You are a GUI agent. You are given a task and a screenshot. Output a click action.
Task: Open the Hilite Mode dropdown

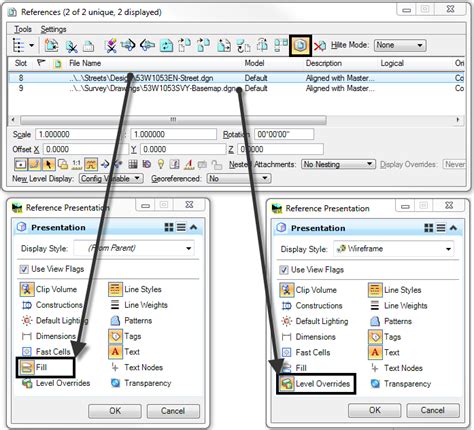click(x=400, y=45)
